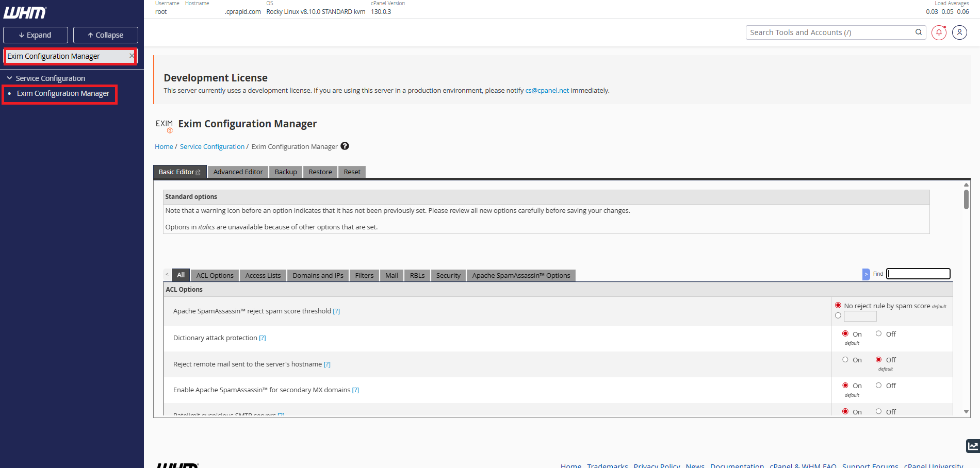Click the cs@cpanel.net email link
This screenshot has height=468, width=980.
547,90
